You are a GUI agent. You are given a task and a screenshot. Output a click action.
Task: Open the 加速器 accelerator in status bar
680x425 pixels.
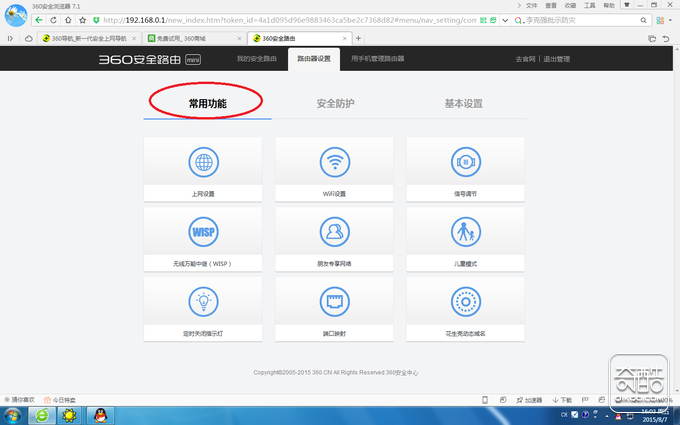click(x=529, y=400)
